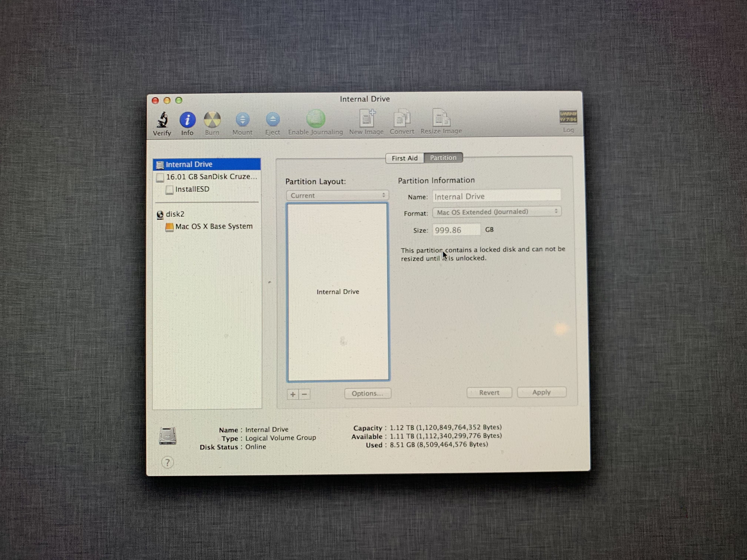747x560 pixels.
Task: Click the 'Logical Volume Group' type text
Action: click(x=281, y=438)
